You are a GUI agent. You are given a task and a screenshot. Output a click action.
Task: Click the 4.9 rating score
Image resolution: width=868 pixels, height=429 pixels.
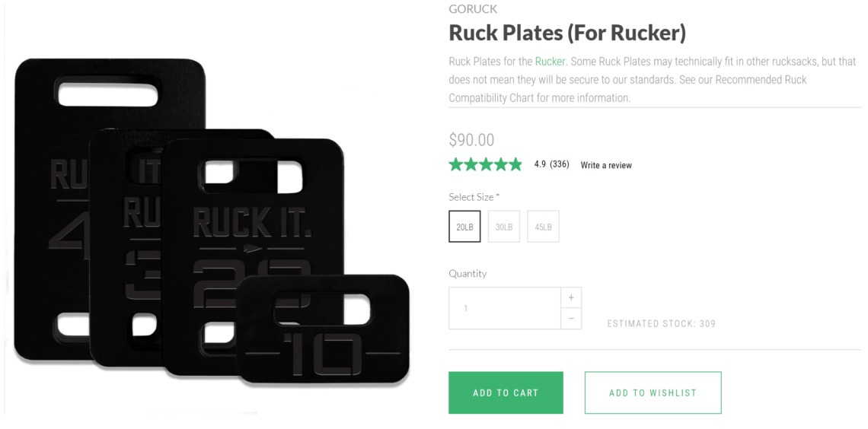[x=540, y=164]
